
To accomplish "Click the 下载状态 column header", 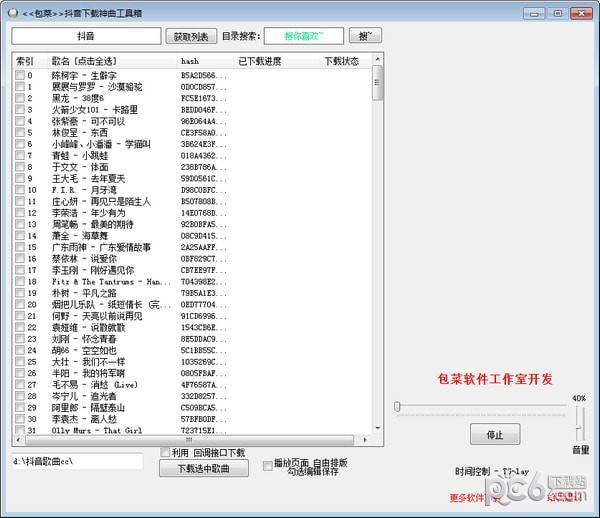I will tap(346, 61).
